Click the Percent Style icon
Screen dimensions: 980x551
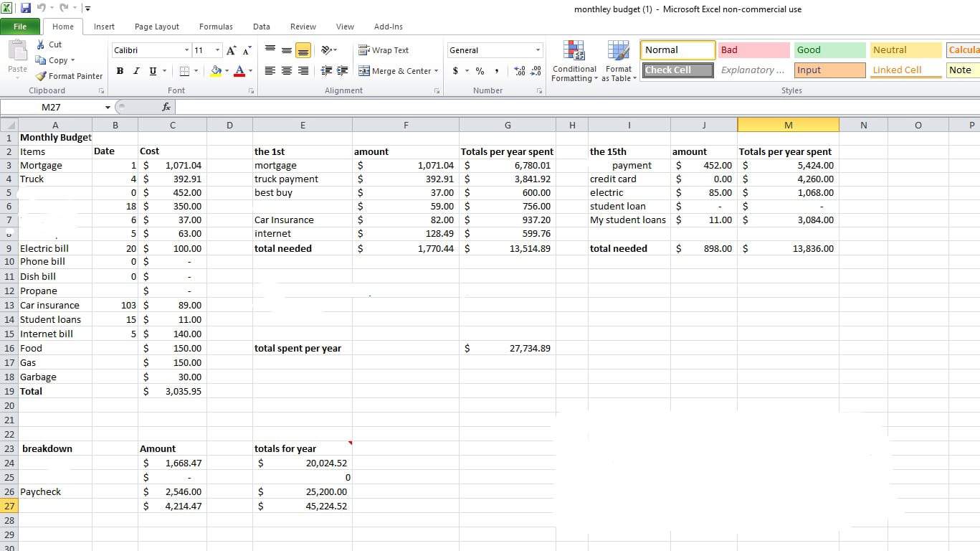(480, 71)
